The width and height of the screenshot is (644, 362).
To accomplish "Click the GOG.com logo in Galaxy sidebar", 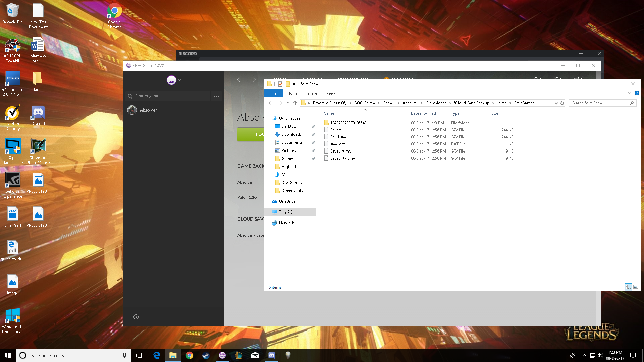I will (171, 80).
